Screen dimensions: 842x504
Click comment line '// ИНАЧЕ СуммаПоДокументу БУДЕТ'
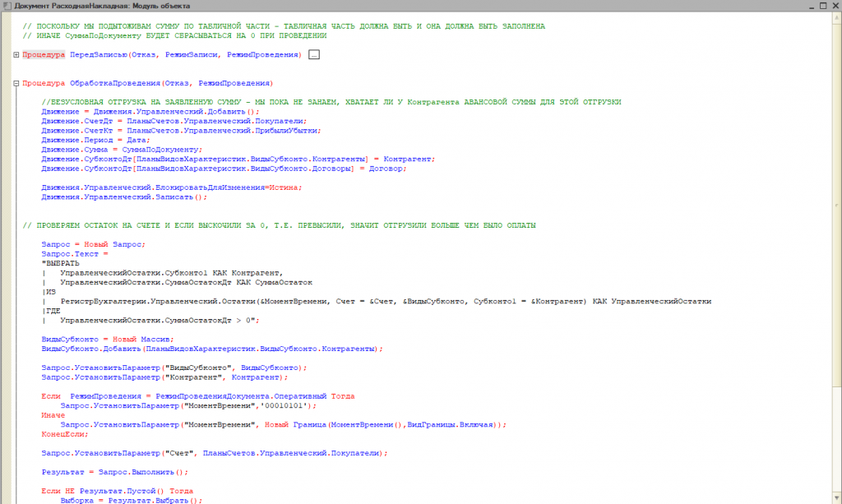174,36
